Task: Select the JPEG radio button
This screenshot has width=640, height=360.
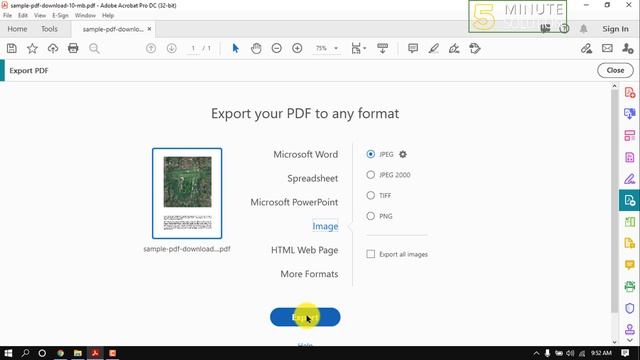Action: (x=370, y=154)
